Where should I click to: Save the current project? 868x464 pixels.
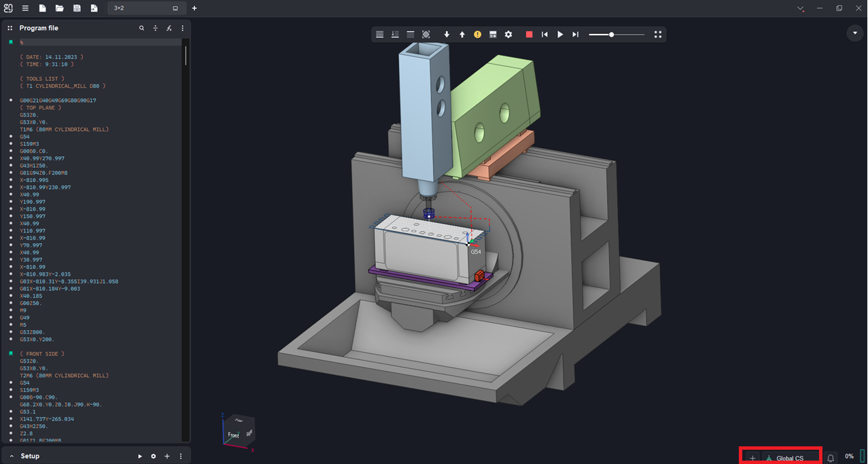tap(77, 8)
